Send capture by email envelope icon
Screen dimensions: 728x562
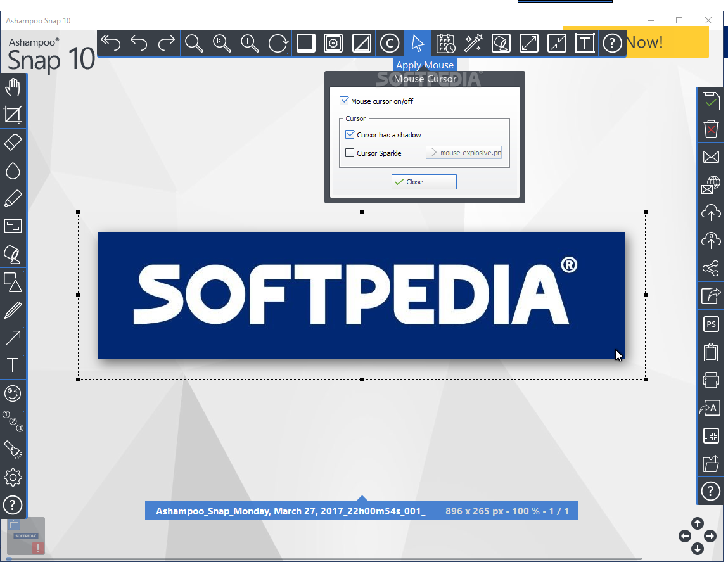tap(711, 156)
